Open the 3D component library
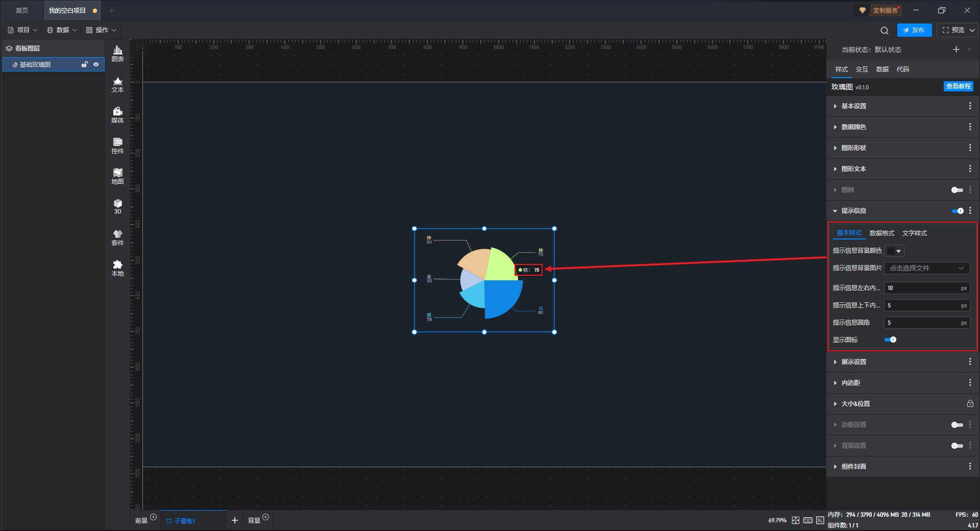Screen dimensions: 980x531 117,206
